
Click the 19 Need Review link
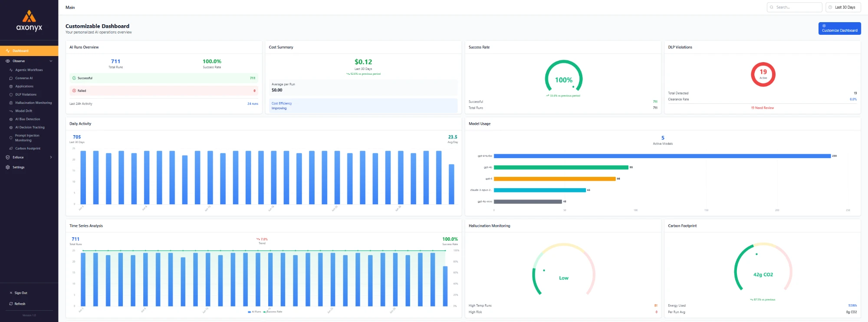pos(762,108)
